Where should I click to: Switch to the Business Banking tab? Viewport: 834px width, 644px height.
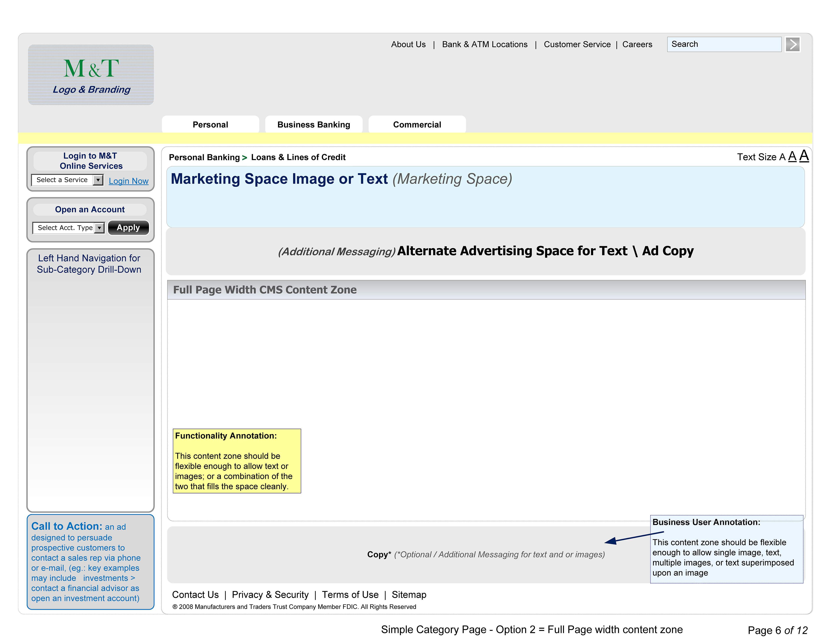point(314,125)
